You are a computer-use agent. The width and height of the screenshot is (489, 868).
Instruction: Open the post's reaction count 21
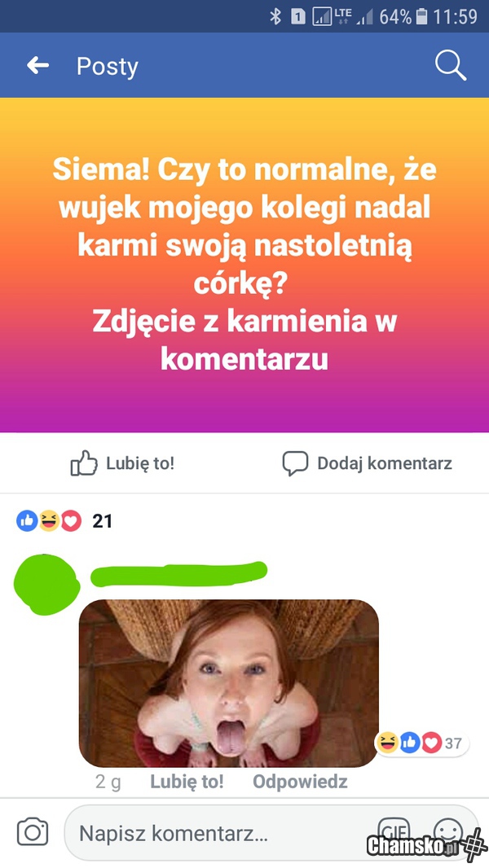point(102,521)
